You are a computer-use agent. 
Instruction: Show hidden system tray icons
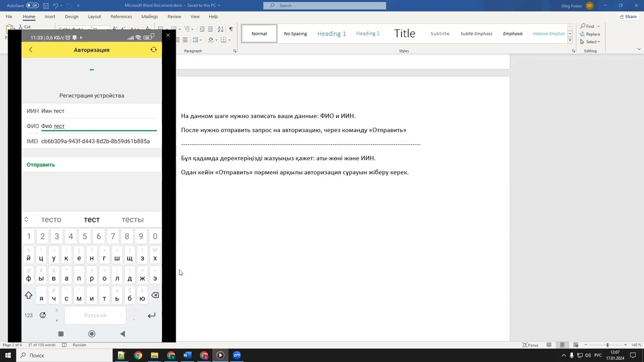pos(563,355)
